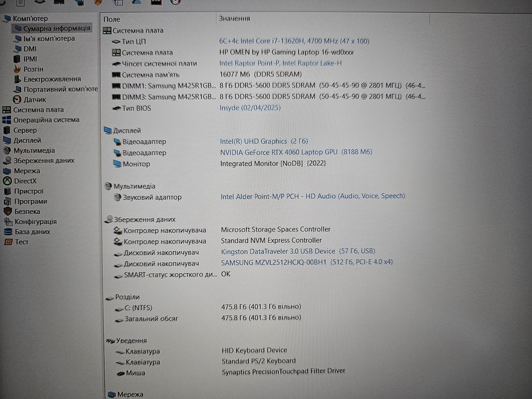Select the Synaptics PrecisionTouchpad row

point(231,372)
